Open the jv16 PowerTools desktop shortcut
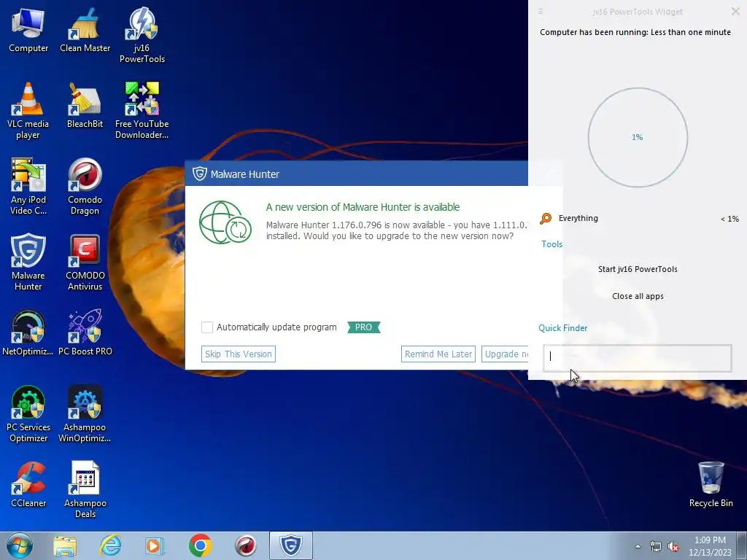This screenshot has height=560, width=747. point(142,36)
